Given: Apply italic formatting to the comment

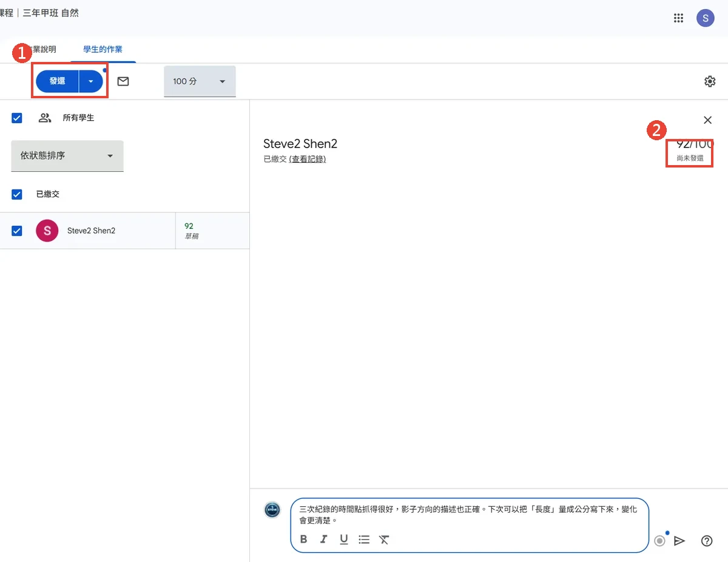Looking at the screenshot, I should [x=324, y=540].
